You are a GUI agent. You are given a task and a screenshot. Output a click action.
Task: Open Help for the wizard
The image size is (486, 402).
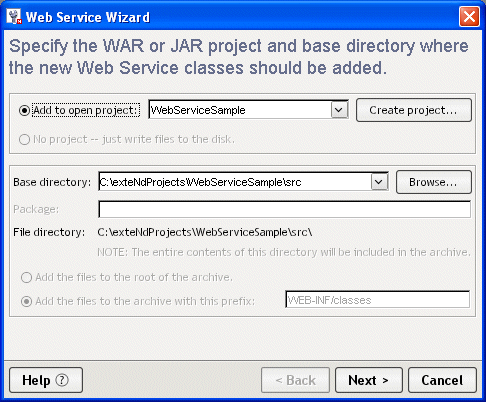(46, 380)
